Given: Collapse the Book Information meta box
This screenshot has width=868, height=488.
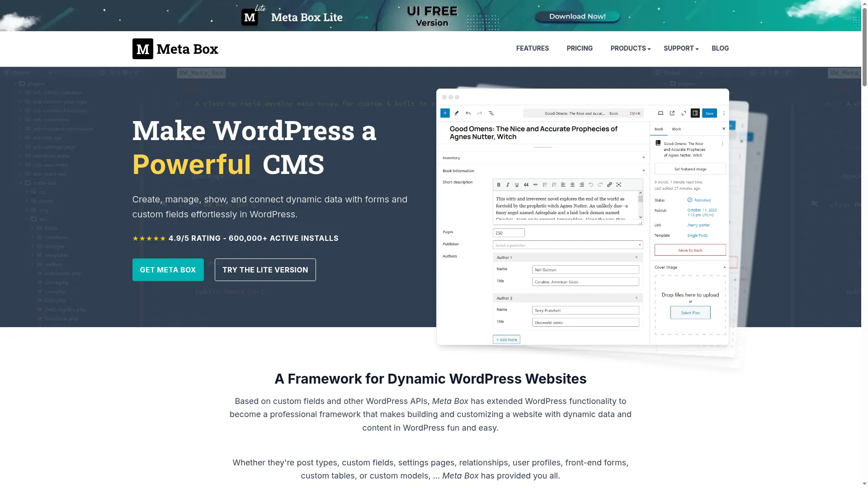Looking at the screenshot, I should pos(644,171).
